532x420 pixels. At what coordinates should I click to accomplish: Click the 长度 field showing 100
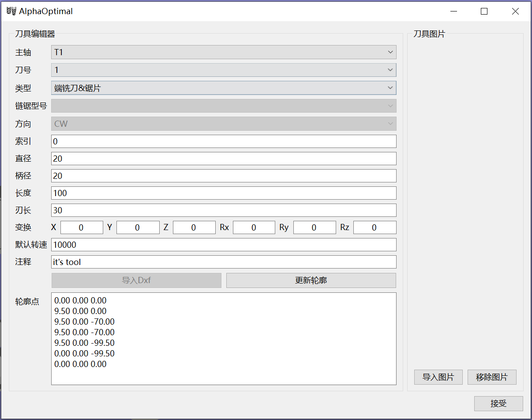[224, 193]
